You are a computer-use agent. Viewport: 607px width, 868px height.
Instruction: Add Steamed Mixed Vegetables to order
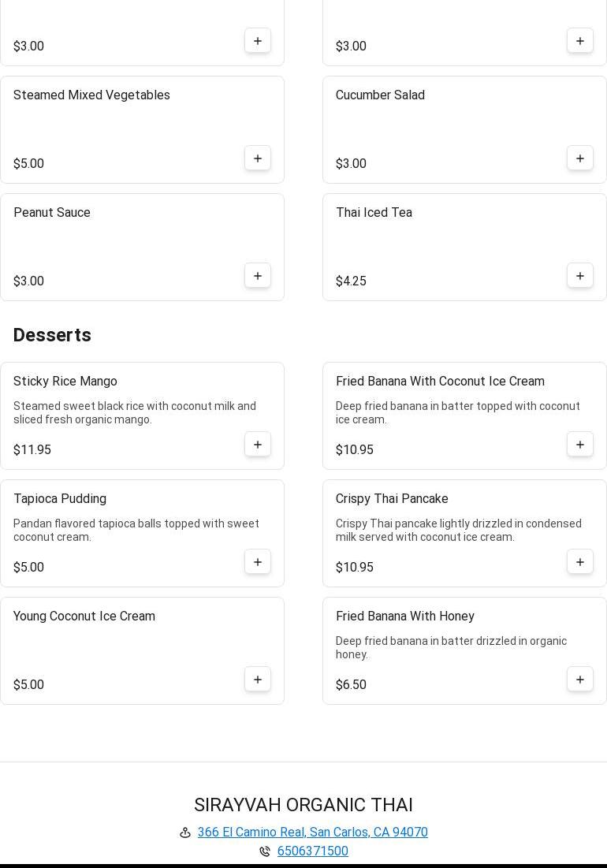[258, 158]
